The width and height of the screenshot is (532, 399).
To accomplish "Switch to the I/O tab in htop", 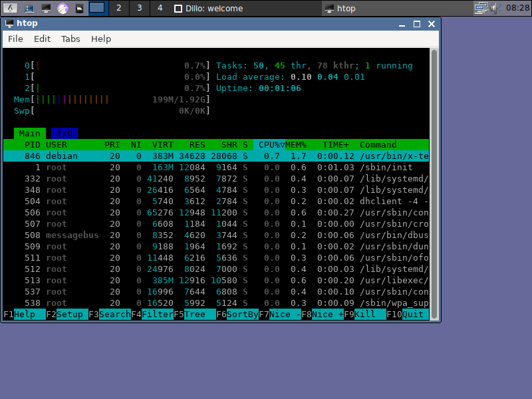I will 65,134.
